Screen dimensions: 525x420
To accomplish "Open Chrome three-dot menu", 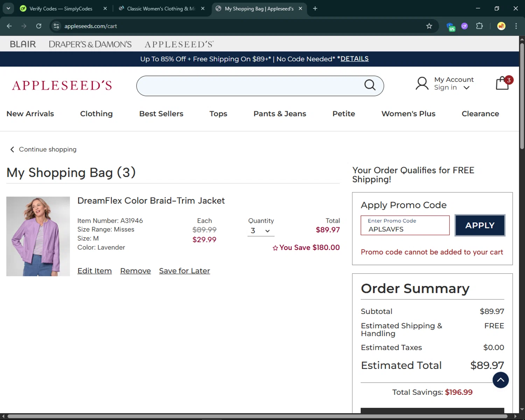I will pyautogui.click(x=516, y=26).
